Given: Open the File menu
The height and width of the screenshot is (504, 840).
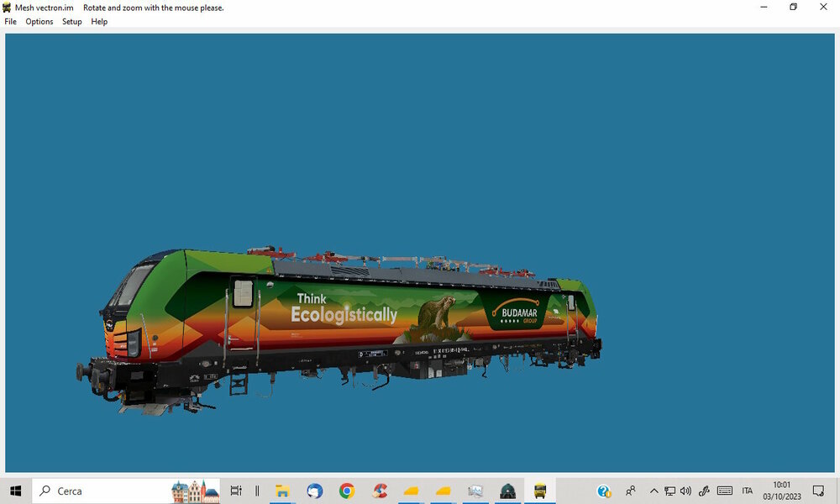Looking at the screenshot, I should (x=11, y=22).
